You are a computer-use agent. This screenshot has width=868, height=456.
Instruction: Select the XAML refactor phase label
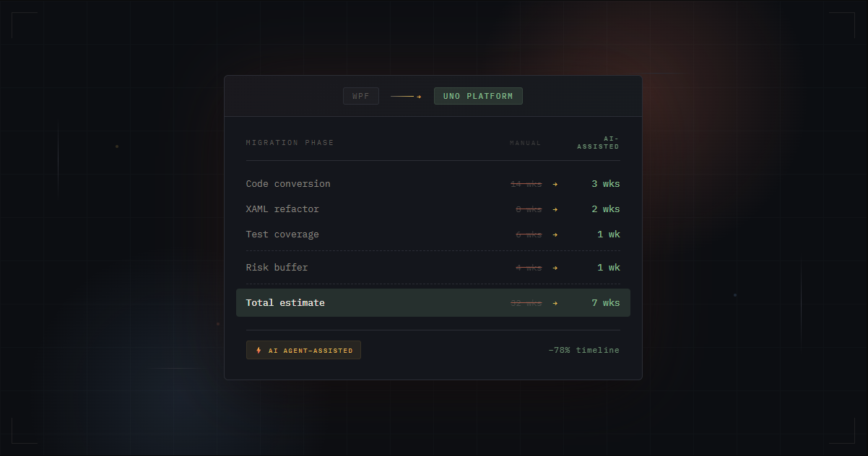coord(282,209)
